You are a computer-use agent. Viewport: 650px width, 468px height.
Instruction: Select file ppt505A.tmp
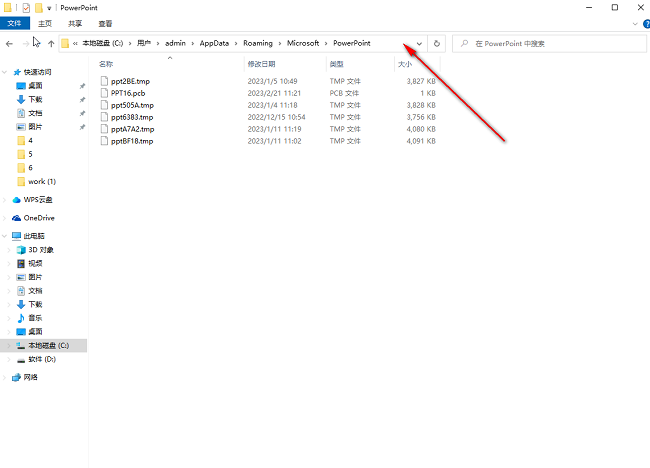point(132,105)
